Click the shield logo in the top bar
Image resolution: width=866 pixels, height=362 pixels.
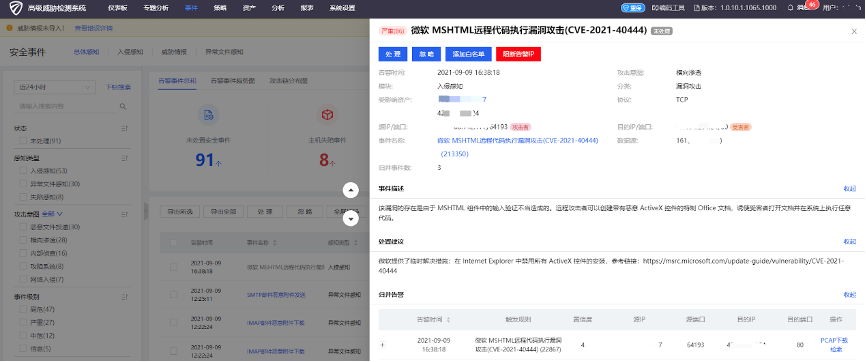tap(16, 8)
